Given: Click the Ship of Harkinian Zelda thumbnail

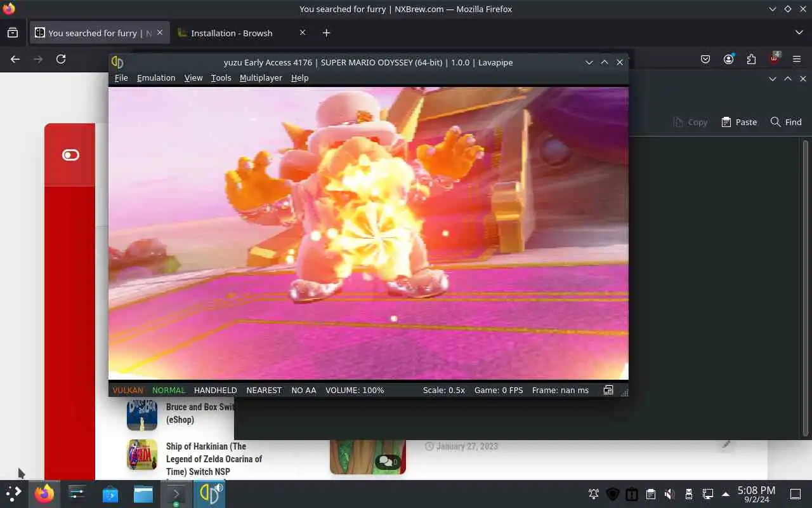Looking at the screenshot, I should (x=142, y=455).
